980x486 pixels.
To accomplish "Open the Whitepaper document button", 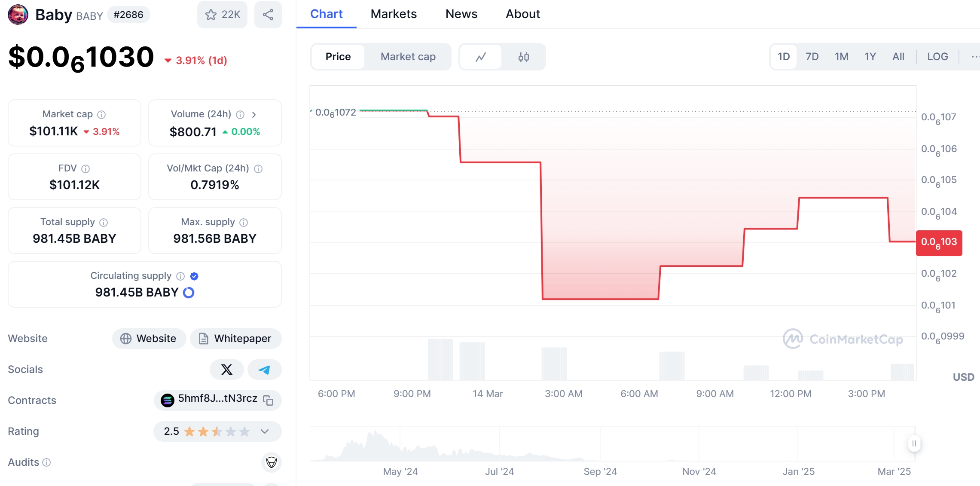I will pyautogui.click(x=235, y=339).
